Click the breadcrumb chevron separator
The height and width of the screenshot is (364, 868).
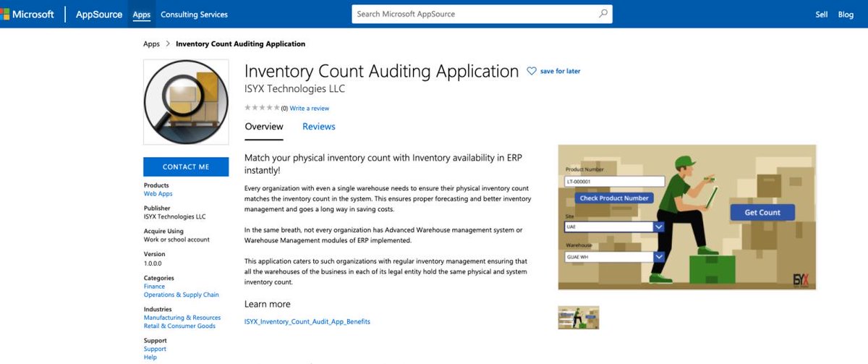click(x=168, y=44)
